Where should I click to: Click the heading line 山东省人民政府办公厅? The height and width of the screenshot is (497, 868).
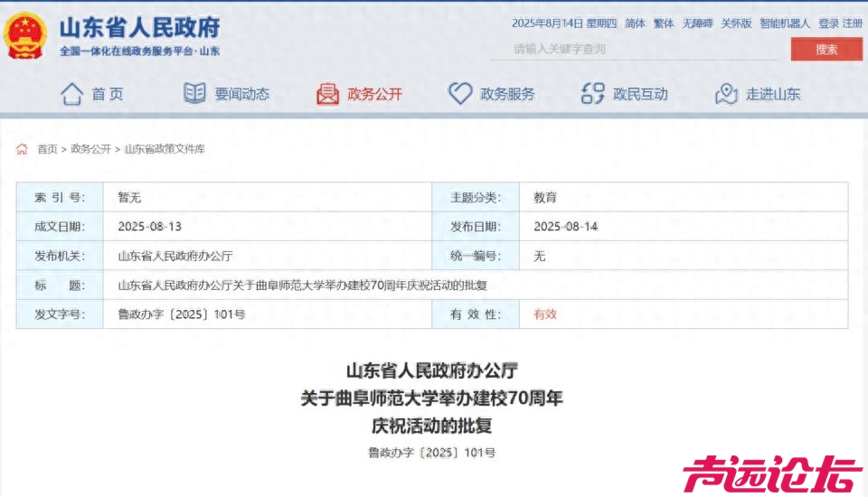pyautogui.click(x=432, y=370)
